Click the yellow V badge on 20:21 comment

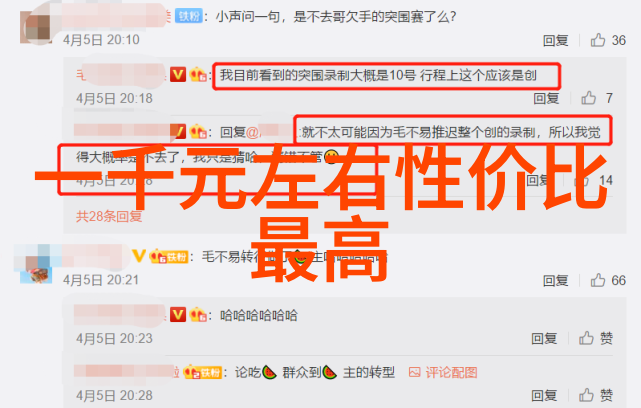point(139,256)
